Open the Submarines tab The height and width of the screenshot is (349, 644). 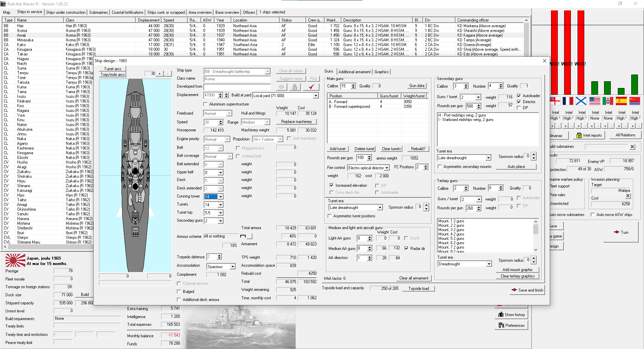(98, 12)
